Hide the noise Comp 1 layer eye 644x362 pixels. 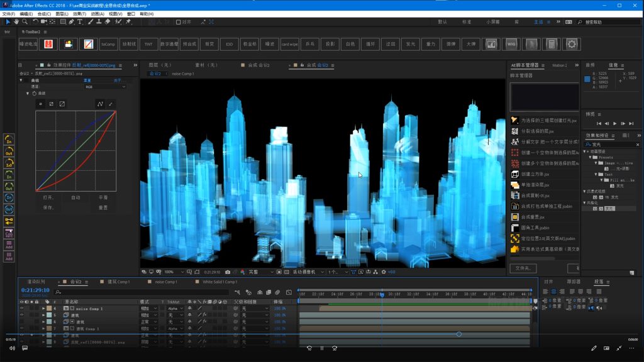(x=21, y=309)
